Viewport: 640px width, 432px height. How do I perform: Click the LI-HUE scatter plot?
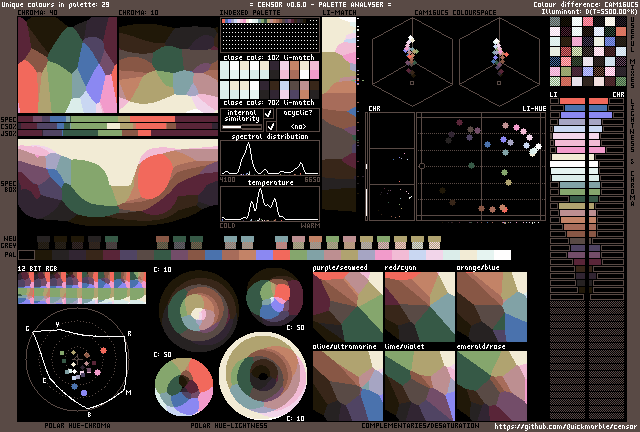click(482, 178)
